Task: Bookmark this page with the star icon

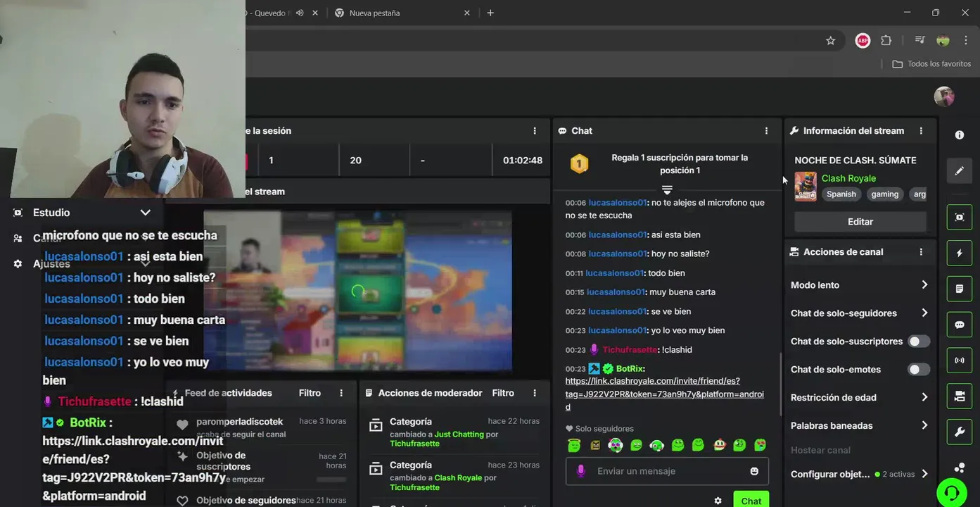Action: tap(830, 41)
